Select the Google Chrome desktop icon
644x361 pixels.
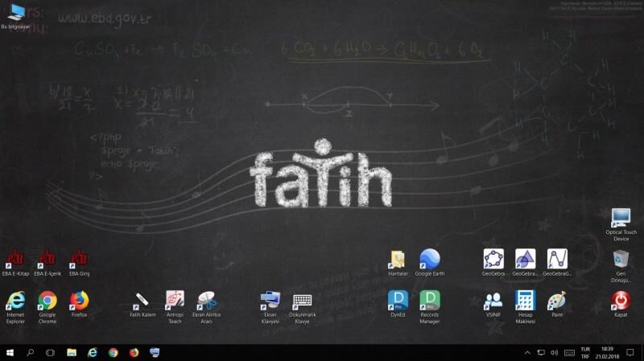click(47, 308)
